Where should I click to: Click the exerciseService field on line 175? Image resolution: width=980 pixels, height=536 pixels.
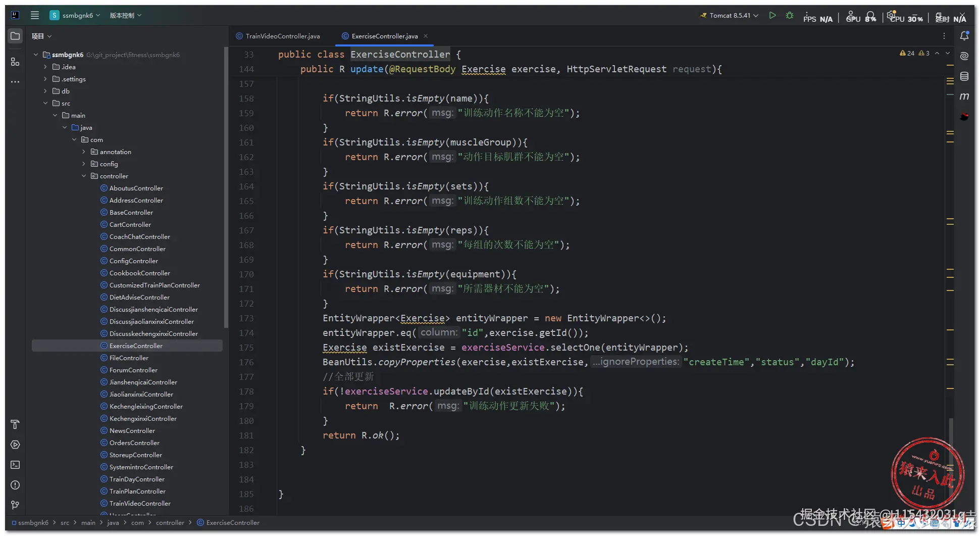[503, 348]
